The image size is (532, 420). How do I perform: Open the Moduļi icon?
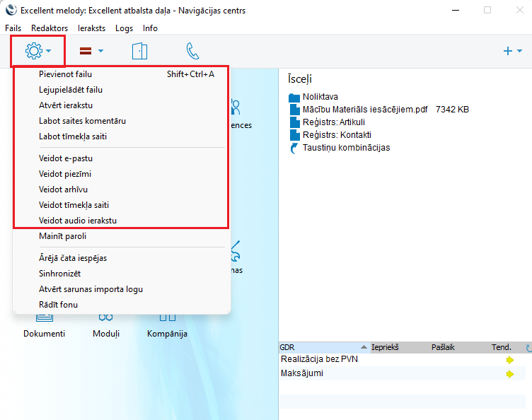pyautogui.click(x=106, y=325)
